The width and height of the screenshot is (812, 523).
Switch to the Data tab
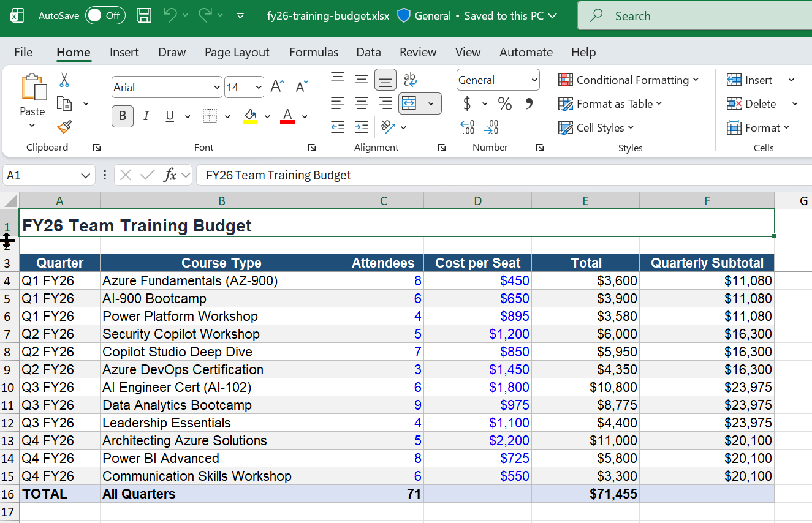[x=368, y=52]
